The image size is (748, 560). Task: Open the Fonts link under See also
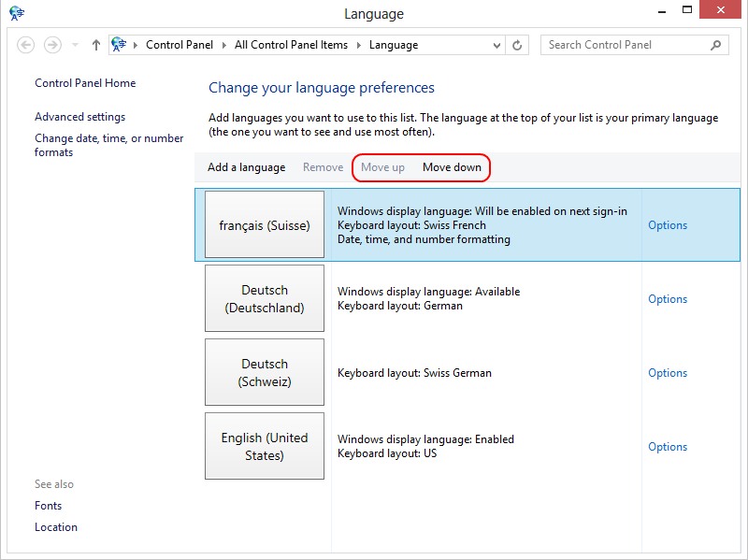(48, 506)
